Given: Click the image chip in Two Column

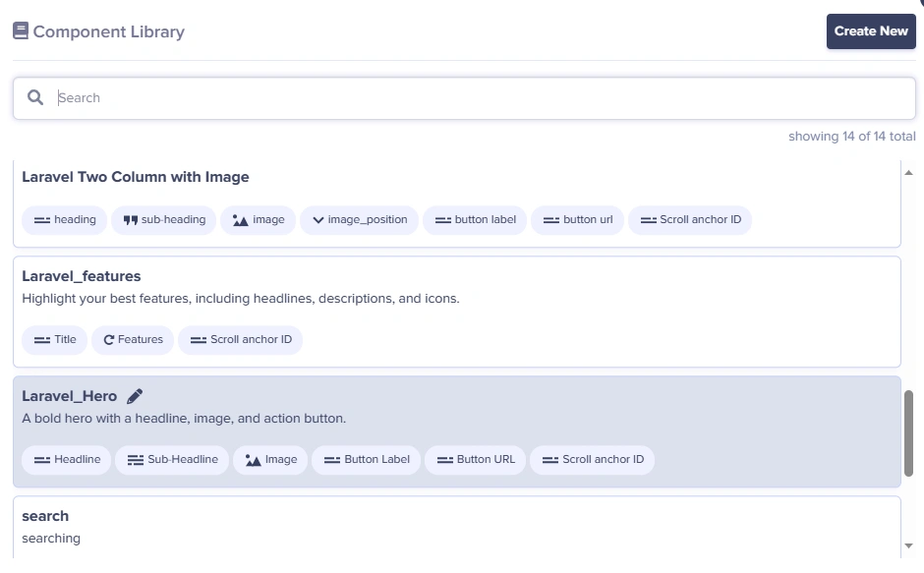Looking at the screenshot, I should (259, 220).
